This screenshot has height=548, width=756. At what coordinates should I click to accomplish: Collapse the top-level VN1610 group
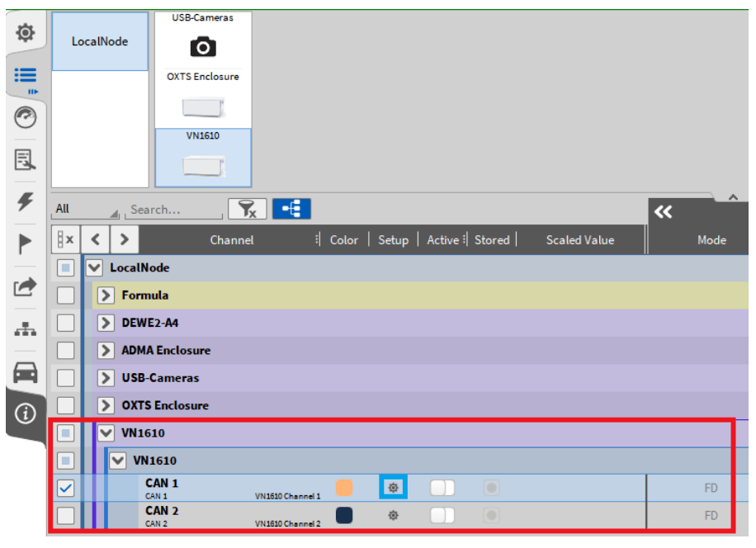[x=106, y=433]
